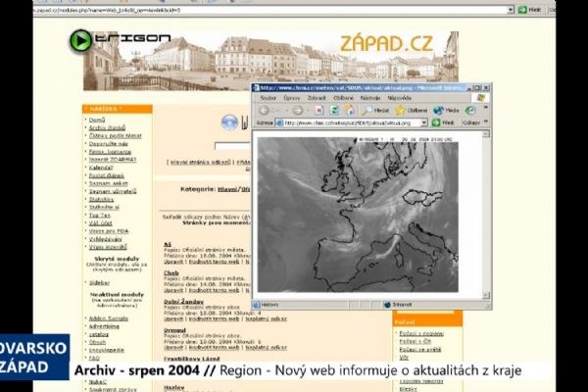This screenshot has height=392, width=588.
Task: Open the Hlavní category link next to Kategorie
Action: tap(227, 189)
